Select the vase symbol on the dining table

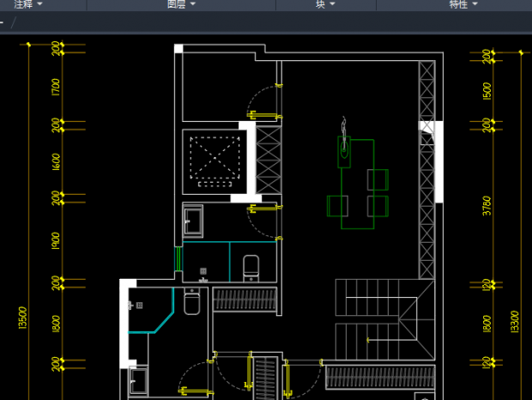[x=344, y=142]
